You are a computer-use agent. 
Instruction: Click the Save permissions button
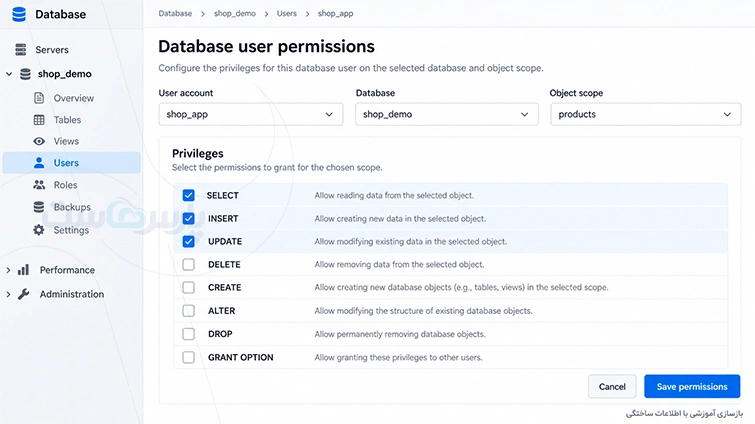pos(692,386)
